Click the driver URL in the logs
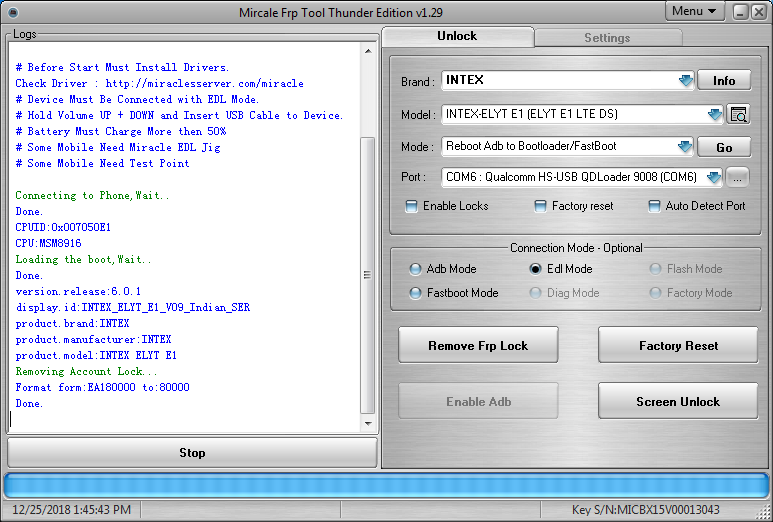The width and height of the screenshot is (773, 522). (x=205, y=83)
